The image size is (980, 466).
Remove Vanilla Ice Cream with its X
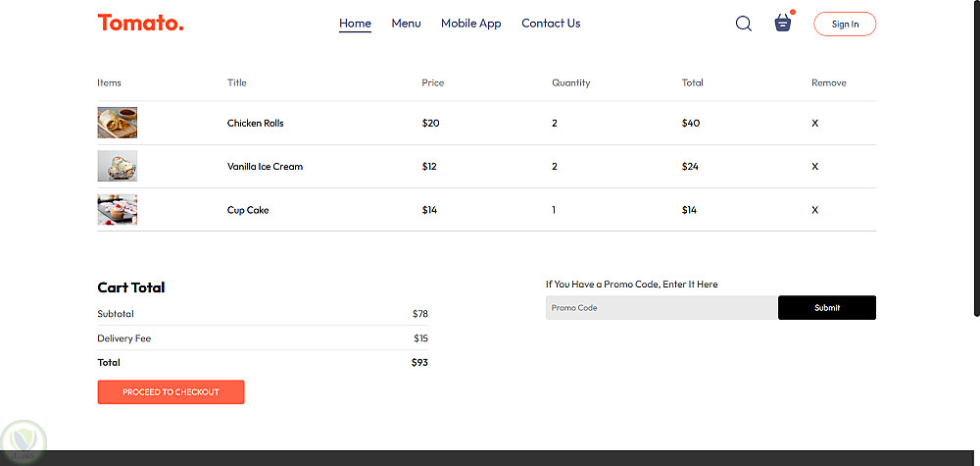814,167
